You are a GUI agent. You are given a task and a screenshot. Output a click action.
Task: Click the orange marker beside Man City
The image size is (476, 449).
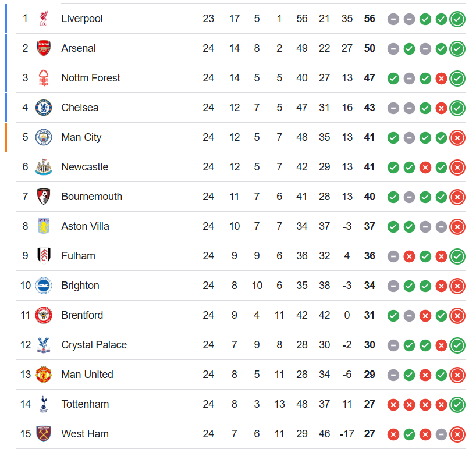(6, 137)
